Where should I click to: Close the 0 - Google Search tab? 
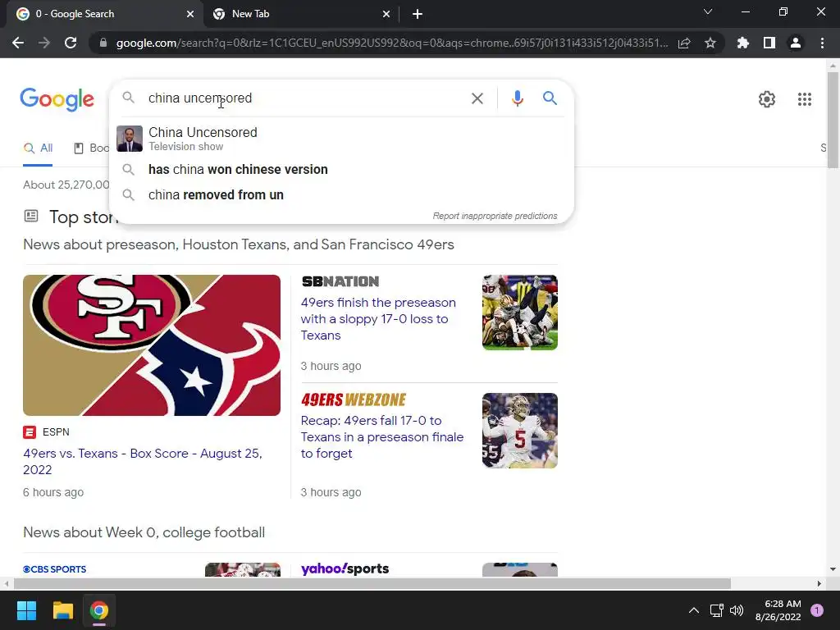tap(190, 14)
